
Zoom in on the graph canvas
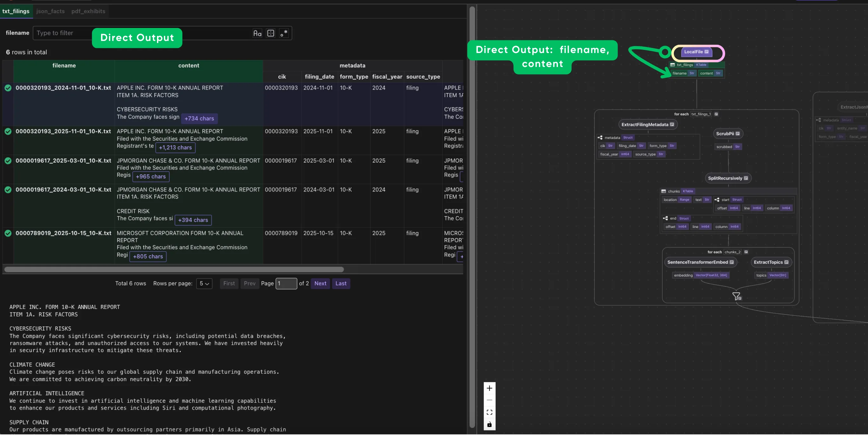tap(489, 389)
